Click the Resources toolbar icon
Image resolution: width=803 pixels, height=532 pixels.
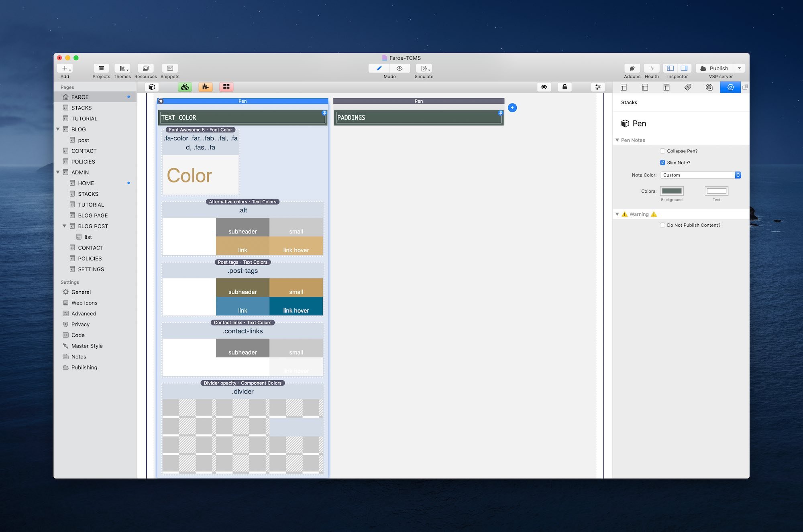(x=145, y=69)
